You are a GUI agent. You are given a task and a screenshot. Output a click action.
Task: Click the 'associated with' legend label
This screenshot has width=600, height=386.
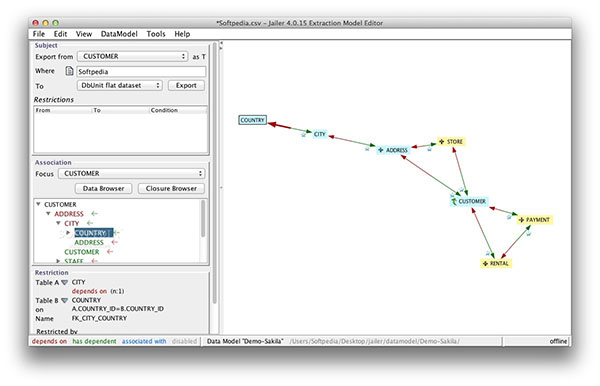[144, 341]
